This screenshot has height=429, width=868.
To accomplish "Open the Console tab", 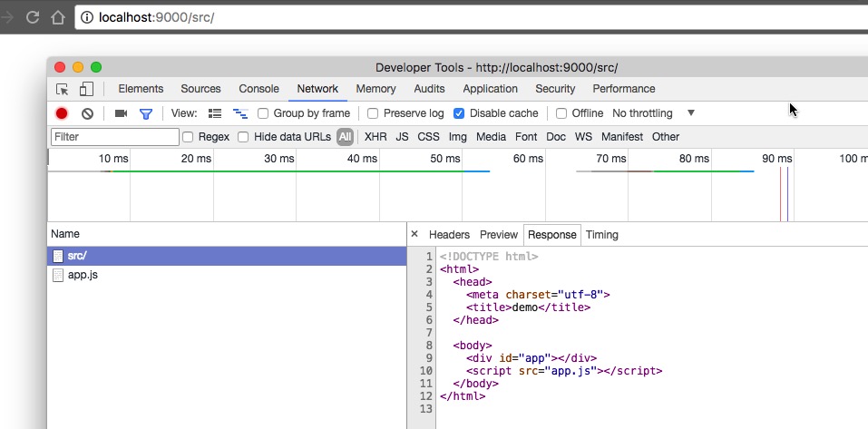I will click(x=258, y=89).
